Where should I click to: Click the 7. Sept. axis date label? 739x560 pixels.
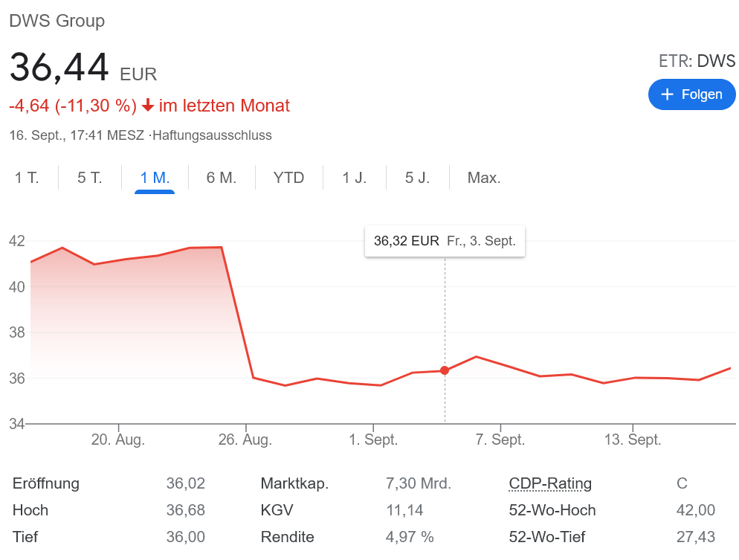500,440
